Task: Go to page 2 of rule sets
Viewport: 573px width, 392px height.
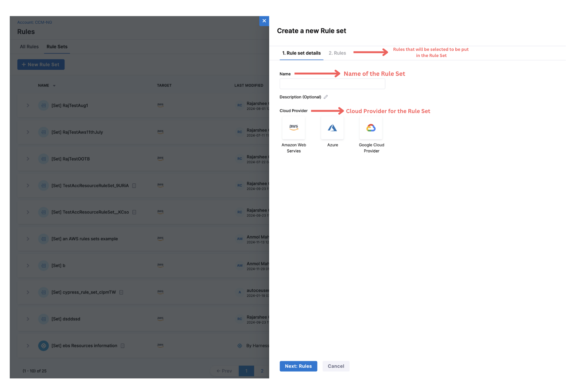Action: 262,371
